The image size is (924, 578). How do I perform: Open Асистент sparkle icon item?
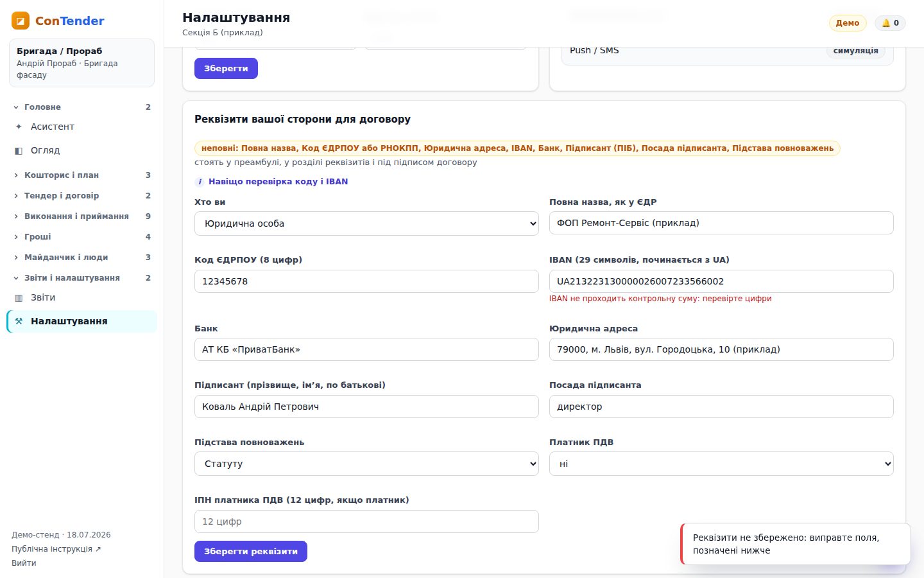coord(19,127)
